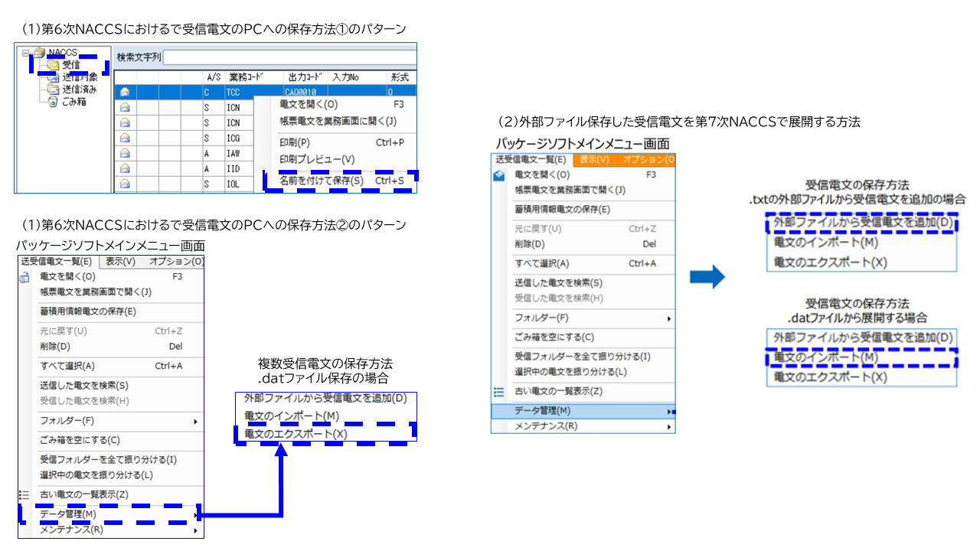Click 印刷(P) in the context menu
This screenshot has height=551, width=980.
pyautogui.click(x=295, y=142)
